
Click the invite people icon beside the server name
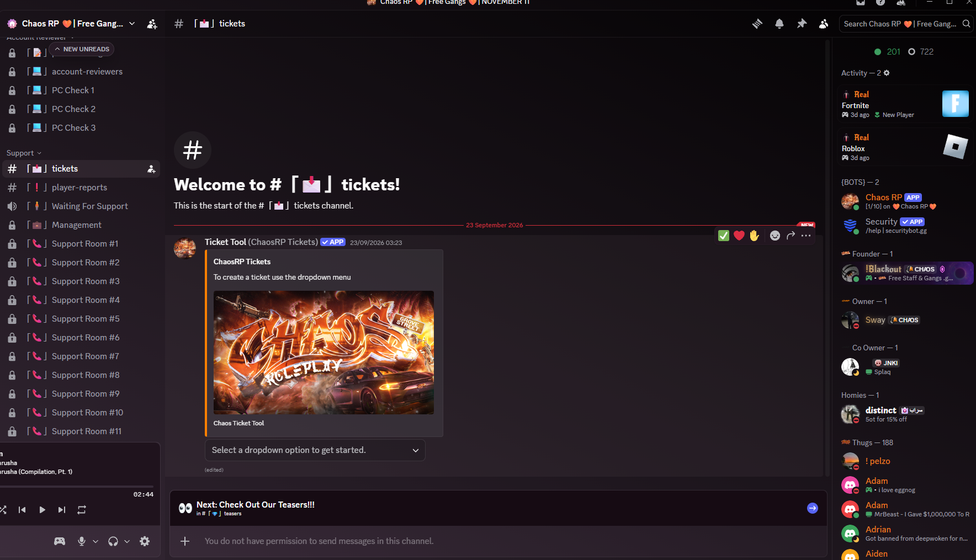(x=152, y=24)
